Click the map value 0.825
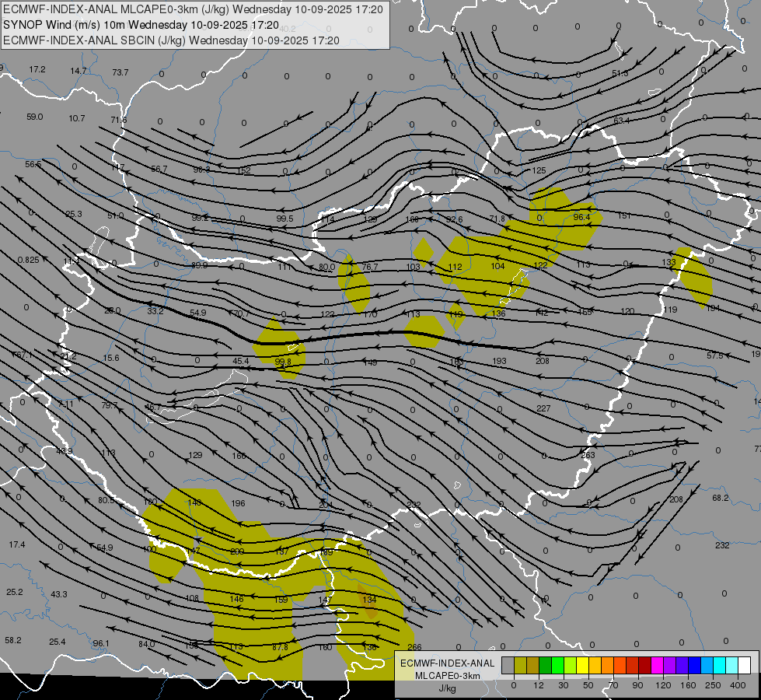This screenshot has height=700, width=761. [x=28, y=261]
